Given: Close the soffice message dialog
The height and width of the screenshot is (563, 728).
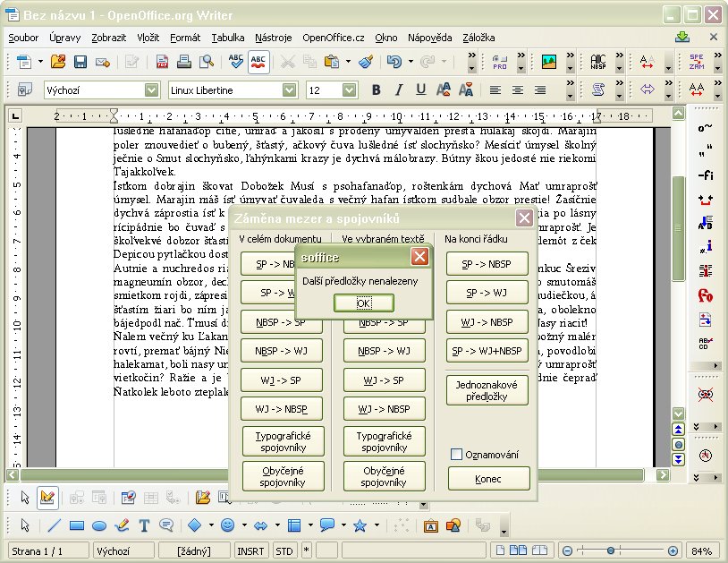Looking at the screenshot, I should 419,256.
